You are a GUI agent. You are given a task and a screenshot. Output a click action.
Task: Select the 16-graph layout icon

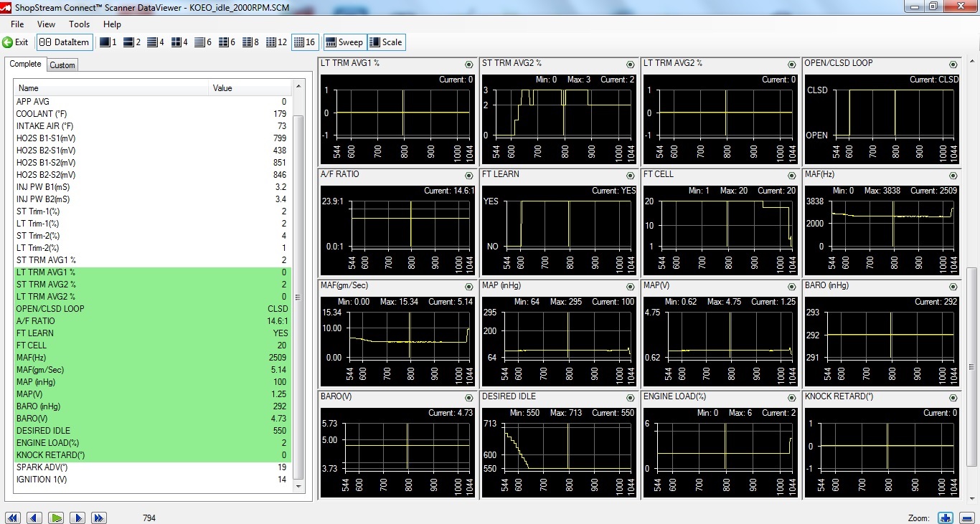(x=305, y=42)
